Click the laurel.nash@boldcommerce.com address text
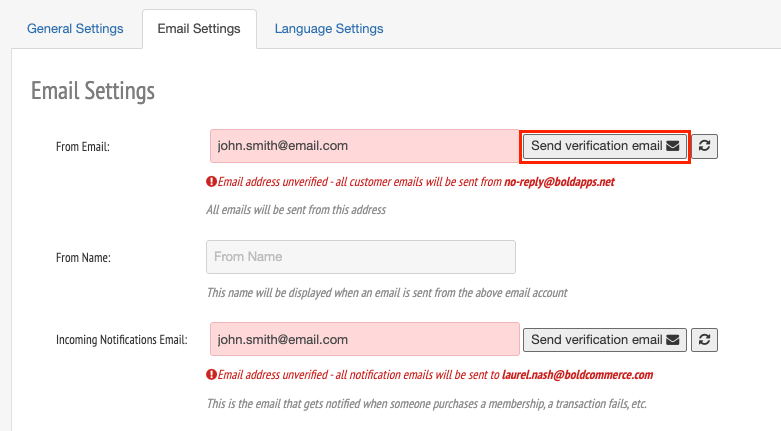This screenshot has height=431, width=781. [577, 375]
